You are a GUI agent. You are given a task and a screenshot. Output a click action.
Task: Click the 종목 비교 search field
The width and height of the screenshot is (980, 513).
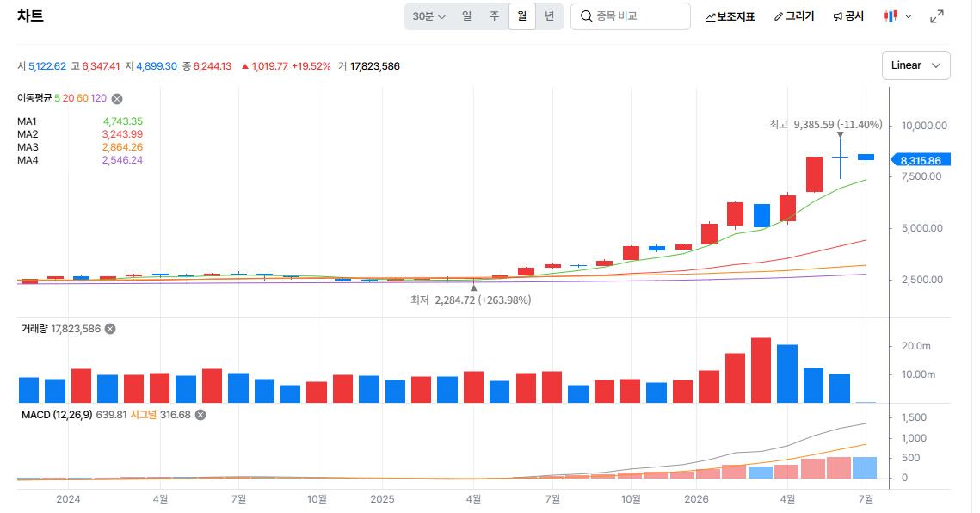click(x=631, y=16)
